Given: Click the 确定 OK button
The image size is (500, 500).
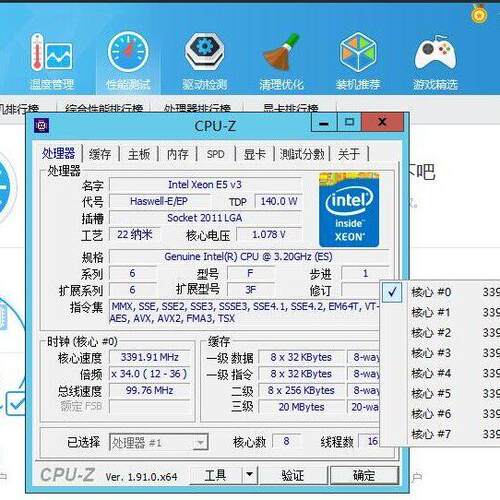Looking at the screenshot, I should [x=364, y=475].
